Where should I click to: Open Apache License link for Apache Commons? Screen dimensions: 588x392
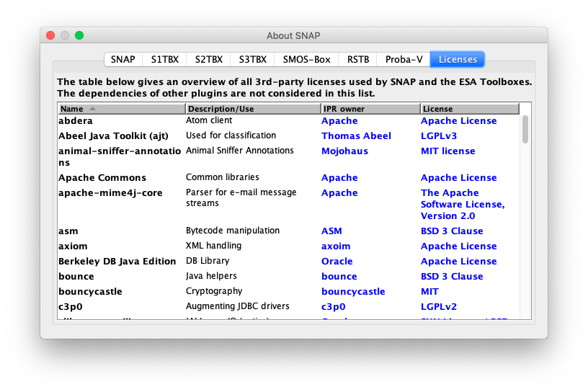point(458,177)
